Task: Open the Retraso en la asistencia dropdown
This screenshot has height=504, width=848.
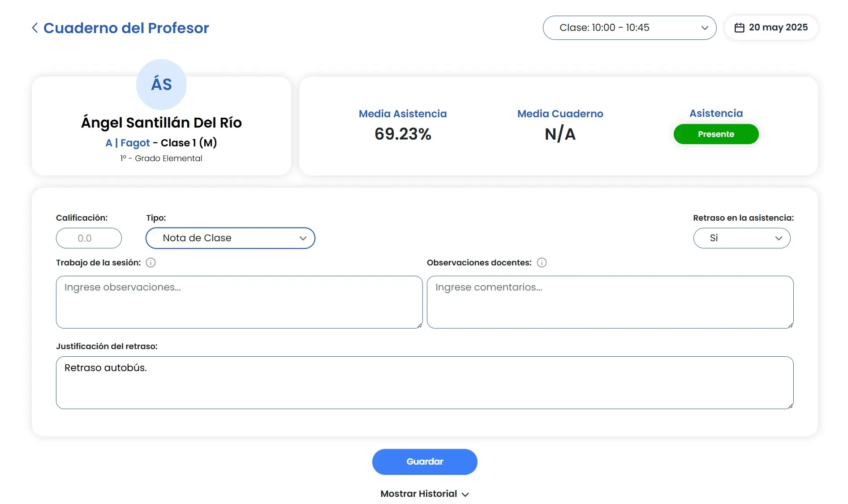Action: tap(741, 238)
